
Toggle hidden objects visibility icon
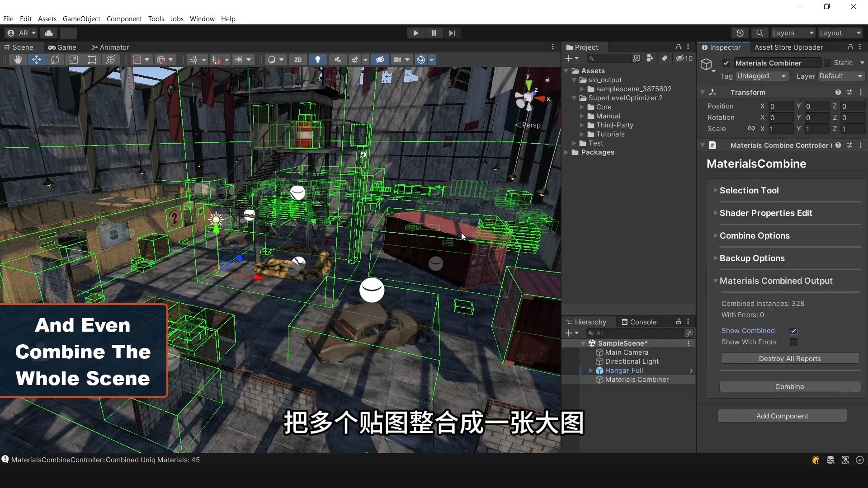click(x=380, y=60)
